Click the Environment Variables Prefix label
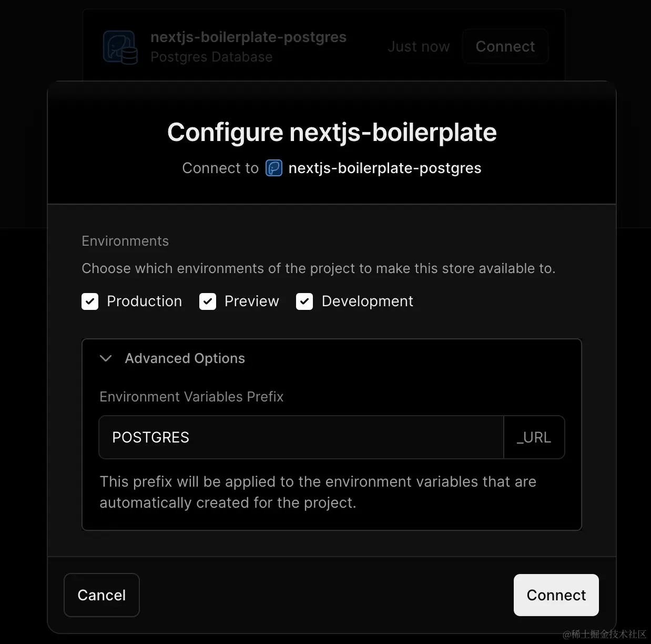This screenshot has width=651, height=644. (191, 397)
